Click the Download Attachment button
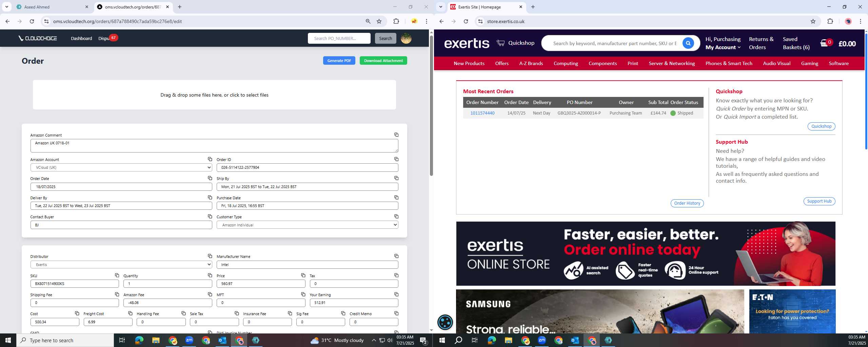Screen dimensions: 868x347 click(x=383, y=61)
